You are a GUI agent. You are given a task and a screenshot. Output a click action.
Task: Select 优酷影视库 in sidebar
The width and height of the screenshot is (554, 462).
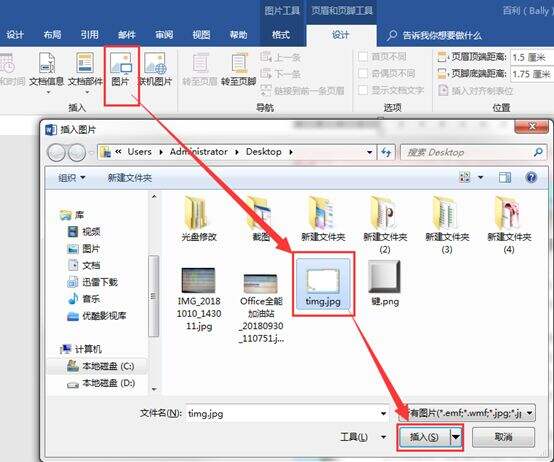[96, 316]
